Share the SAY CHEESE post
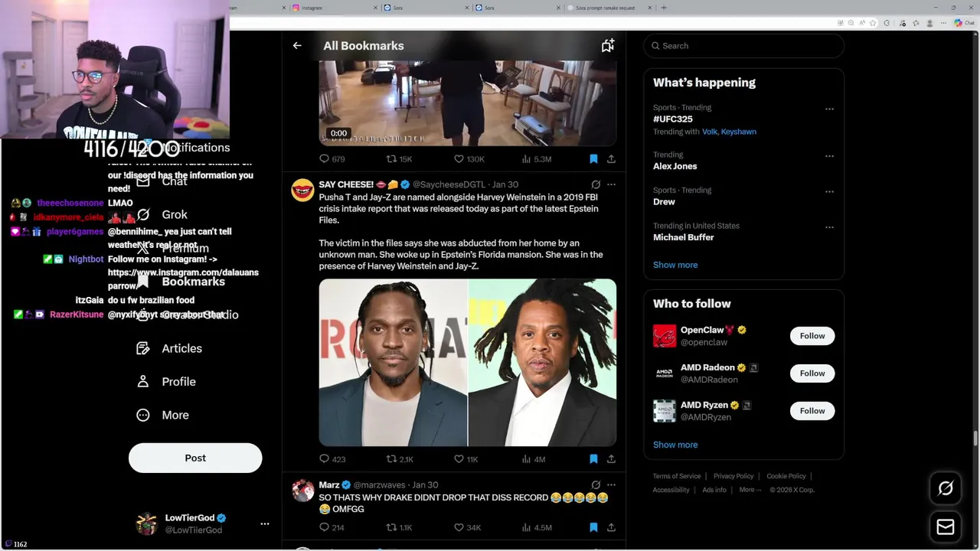 point(611,459)
